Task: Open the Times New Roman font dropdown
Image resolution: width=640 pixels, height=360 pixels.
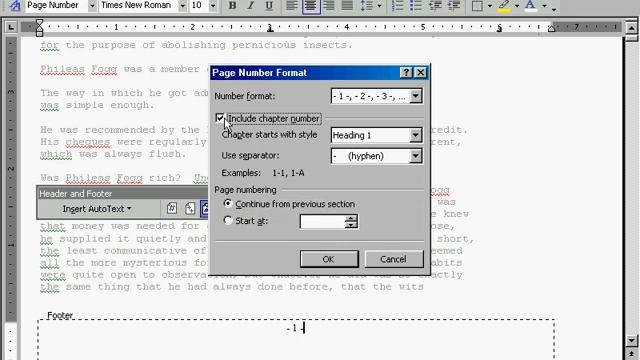Action: click(182, 6)
